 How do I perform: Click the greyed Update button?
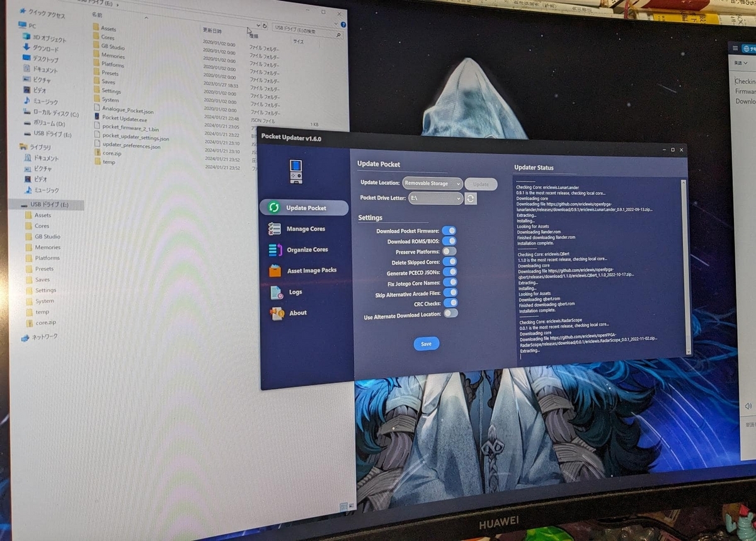coord(481,184)
